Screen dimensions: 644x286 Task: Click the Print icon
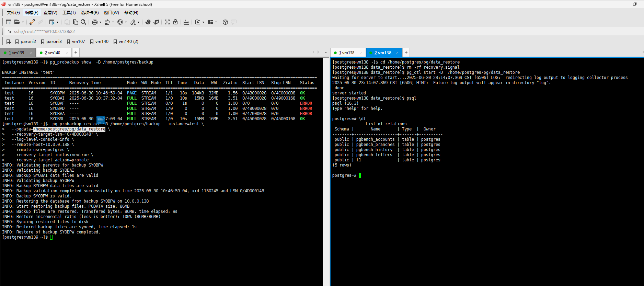coord(94,22)
